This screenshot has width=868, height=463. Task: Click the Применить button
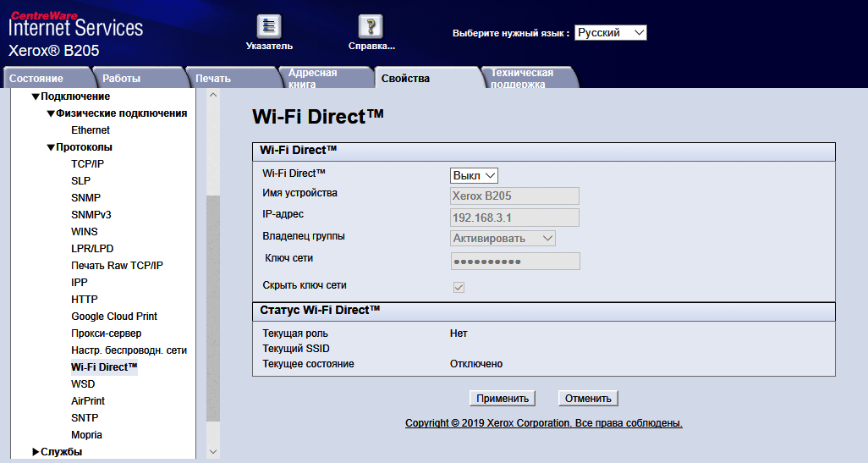point(503,399)
